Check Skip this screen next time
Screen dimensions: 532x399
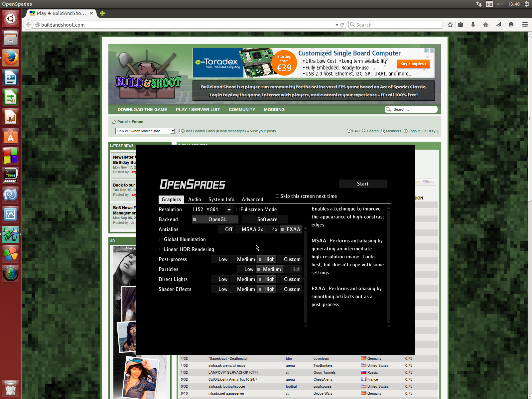[x=278, y=196]
